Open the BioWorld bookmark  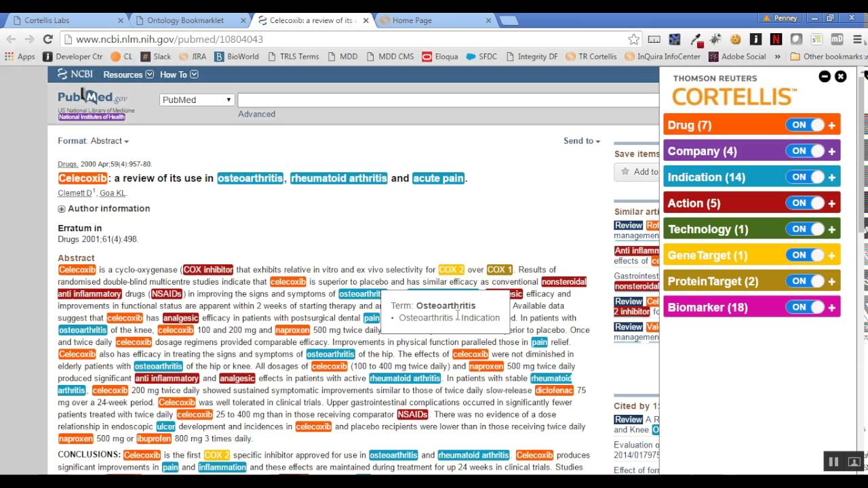(237, 57)
